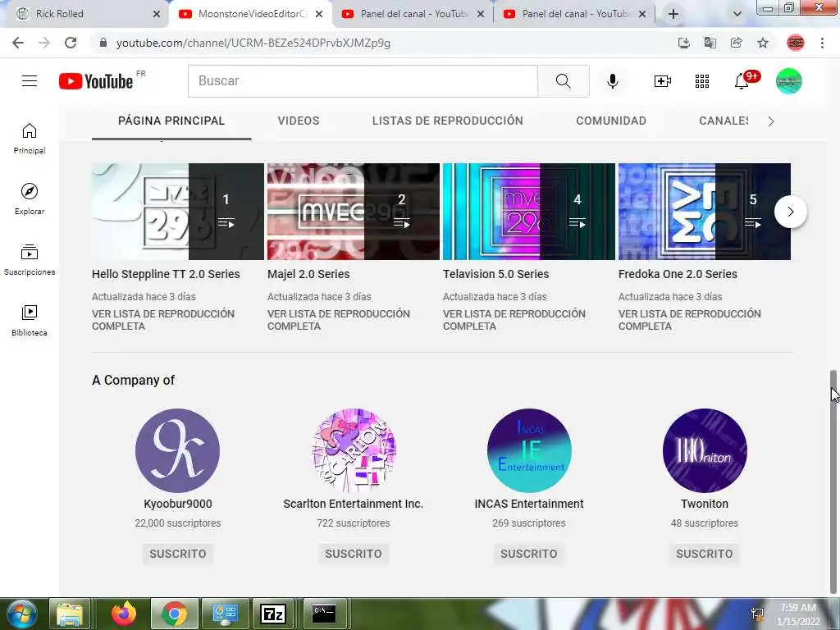Switch to the second Panel del canal tab
840x630 pixels.
click(x=574, y=14)
